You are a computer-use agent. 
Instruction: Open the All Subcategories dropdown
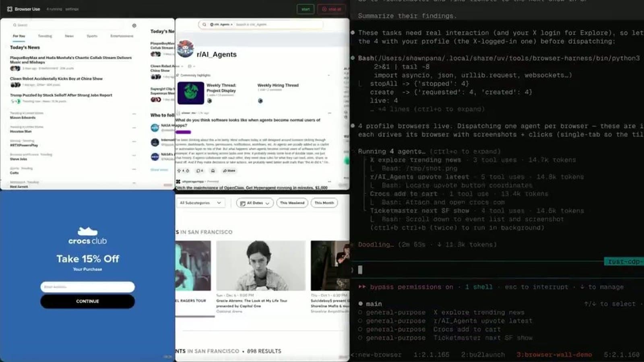tap(200, 203)
